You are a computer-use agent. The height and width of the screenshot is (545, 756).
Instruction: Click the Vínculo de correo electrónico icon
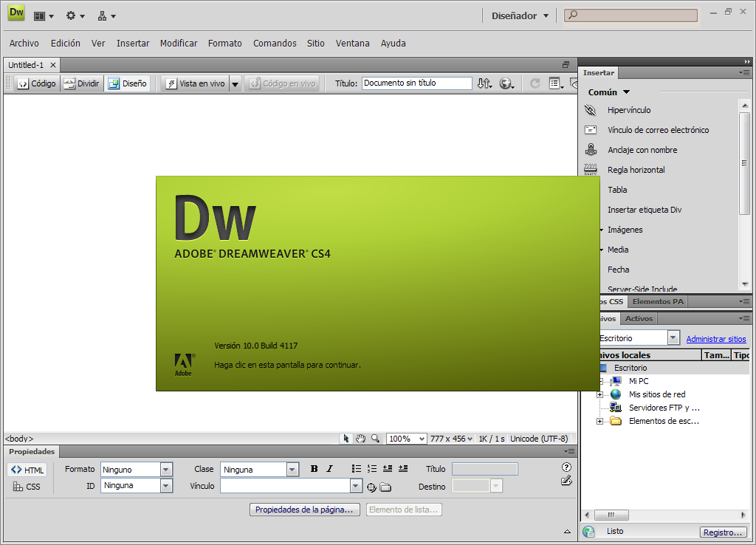click(591, 130)
